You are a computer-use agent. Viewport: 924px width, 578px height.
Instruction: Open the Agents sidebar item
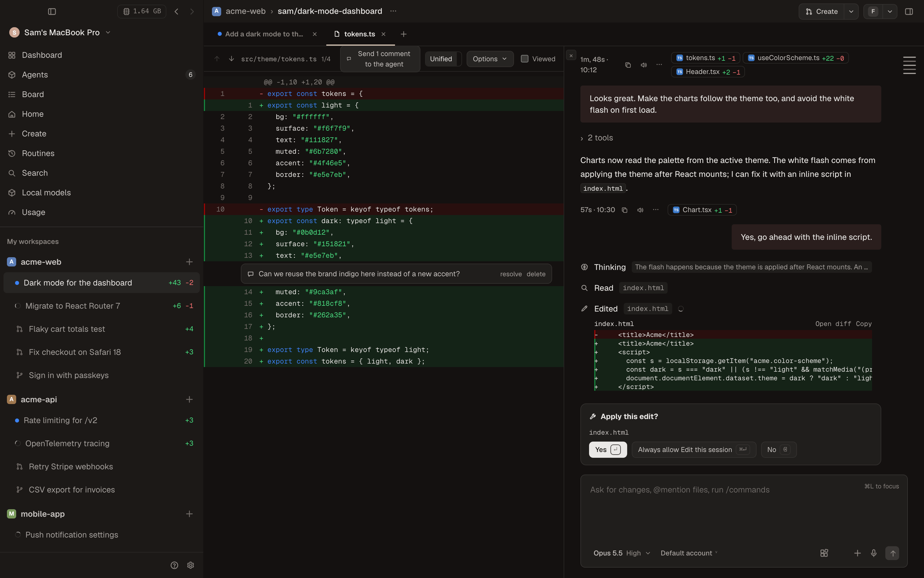102,75
